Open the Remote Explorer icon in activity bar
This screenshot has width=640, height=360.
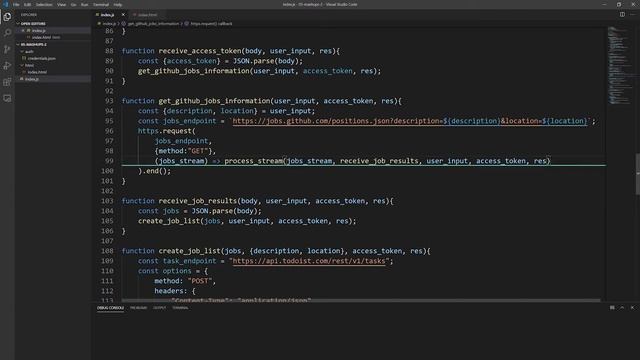point(7,98)
